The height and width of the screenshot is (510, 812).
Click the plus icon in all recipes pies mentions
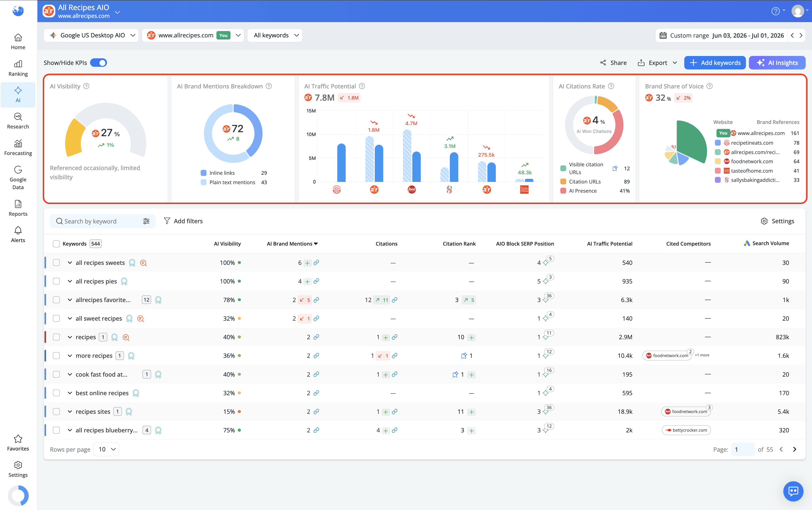(307, 282)
